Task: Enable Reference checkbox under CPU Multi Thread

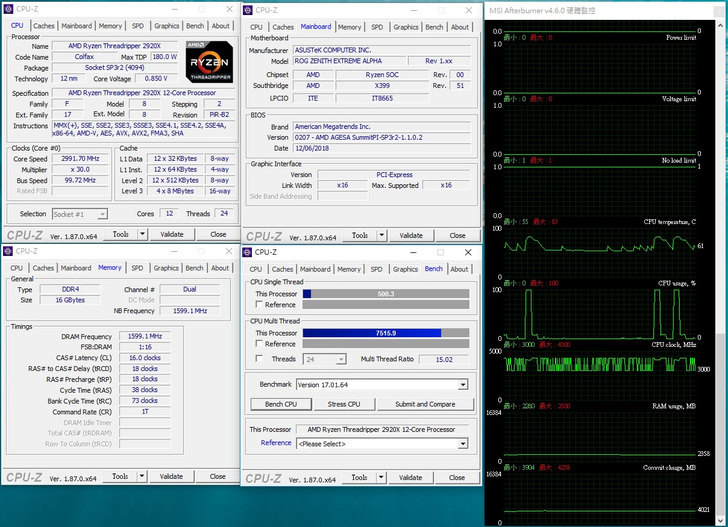Action: 260,344
